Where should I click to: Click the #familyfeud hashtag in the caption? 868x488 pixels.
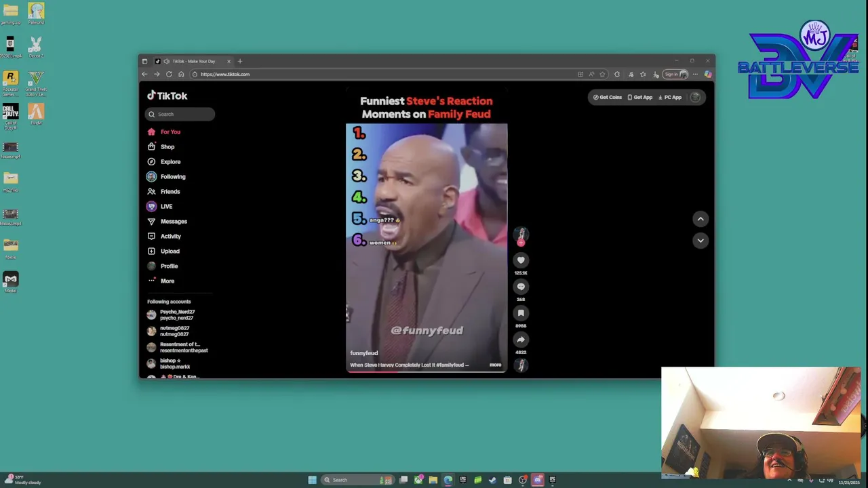pos(450,365)
